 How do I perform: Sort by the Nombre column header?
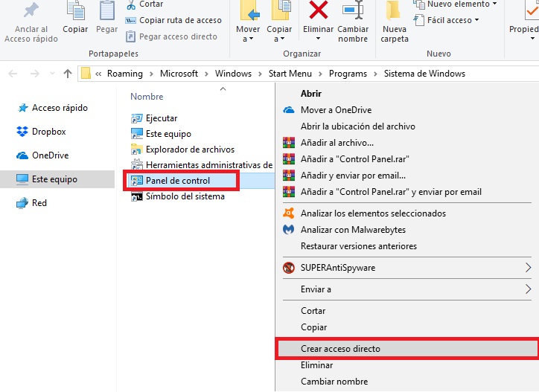coord(147,97)
